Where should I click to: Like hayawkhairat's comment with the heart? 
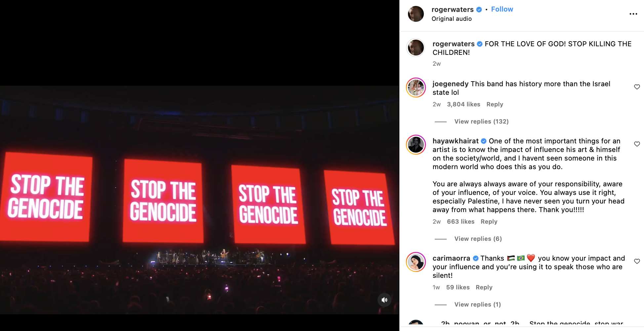pos(637,144)
